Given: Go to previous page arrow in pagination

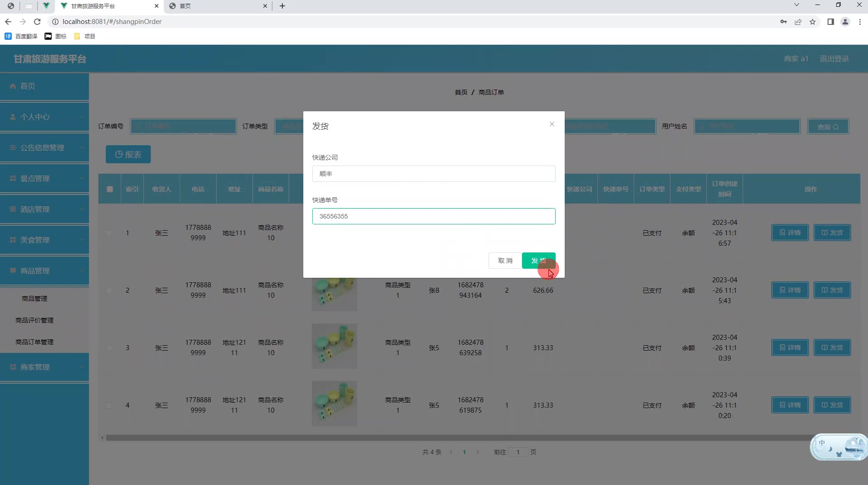Looking at the screenshot, I should (x=451, y=452).
